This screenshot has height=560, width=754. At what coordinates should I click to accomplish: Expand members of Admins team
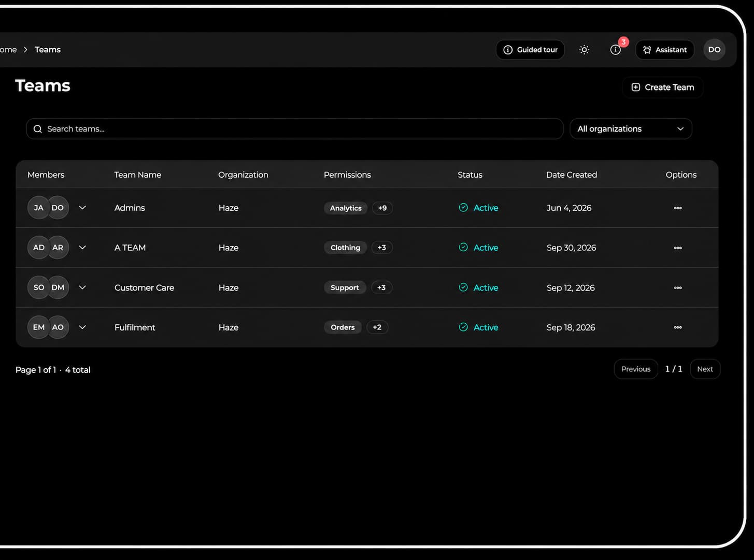[82, 208]
